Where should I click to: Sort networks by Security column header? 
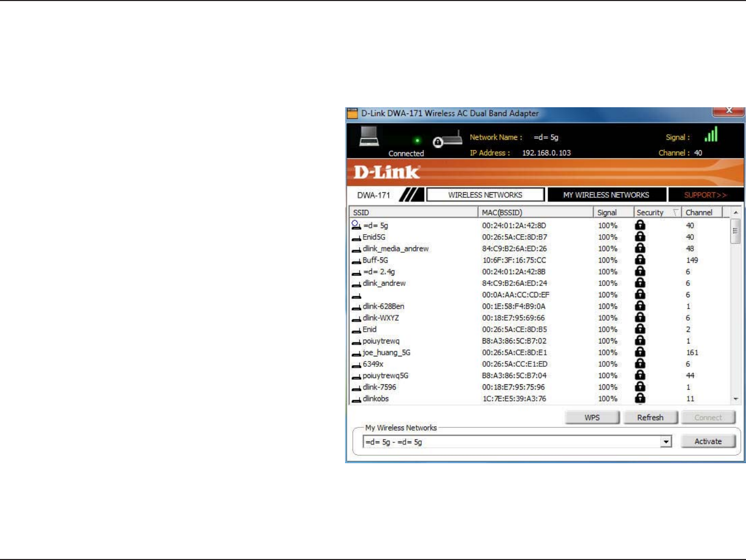click(658, 212)
